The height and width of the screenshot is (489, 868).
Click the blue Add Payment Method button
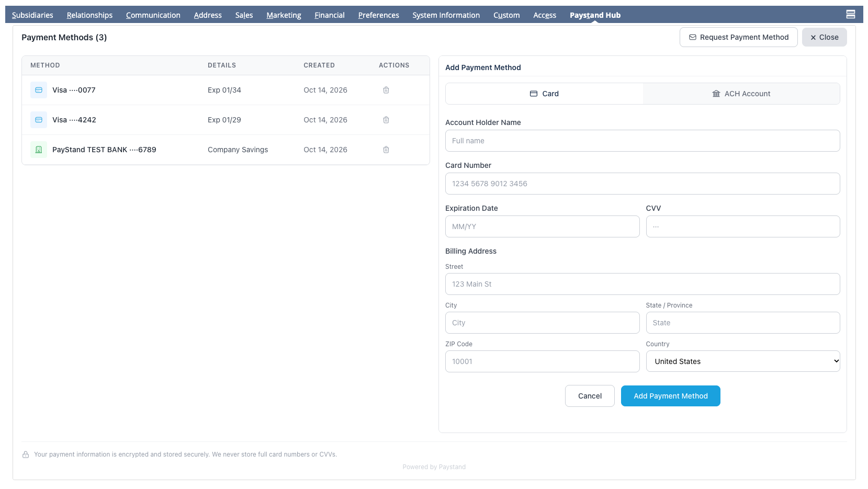click(671, 396)
